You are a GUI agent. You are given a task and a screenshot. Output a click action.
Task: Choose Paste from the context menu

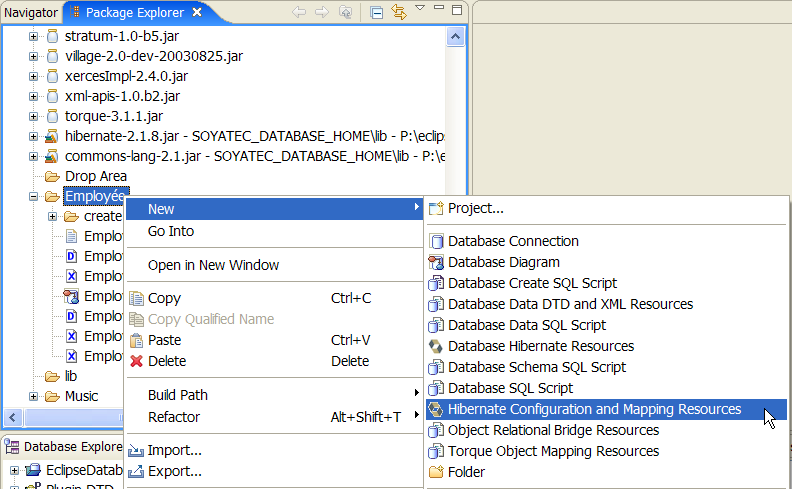coord(273,340)
